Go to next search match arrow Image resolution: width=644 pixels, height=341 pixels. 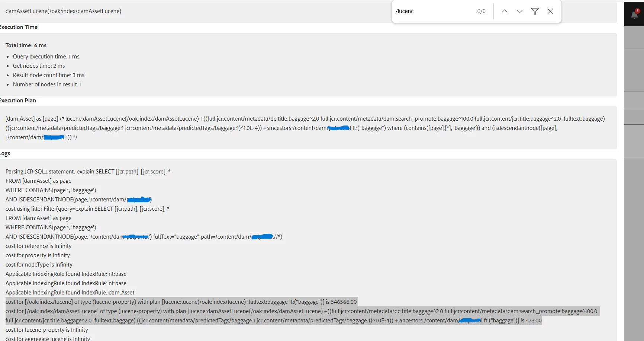pyautogui.click(x=519, y=11)
